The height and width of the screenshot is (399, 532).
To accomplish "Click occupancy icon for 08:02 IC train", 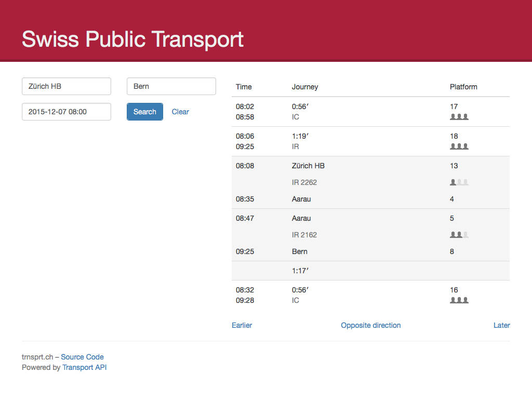I will 459,117.
